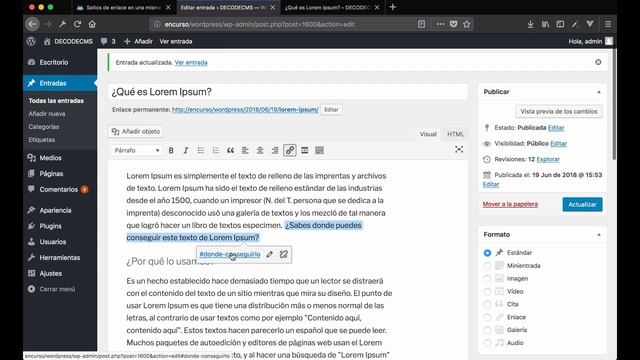Screen dimensions: 640x360
Task: Open the comments bubble in admin bar
Action: pos(108,41)
